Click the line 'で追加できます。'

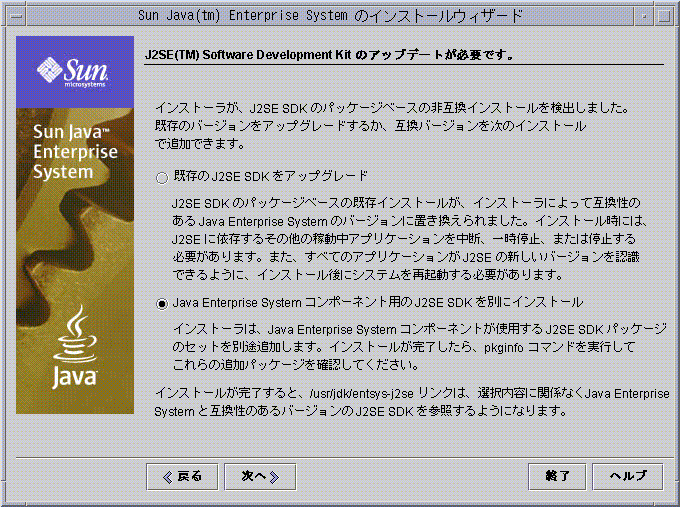[200, 144]
